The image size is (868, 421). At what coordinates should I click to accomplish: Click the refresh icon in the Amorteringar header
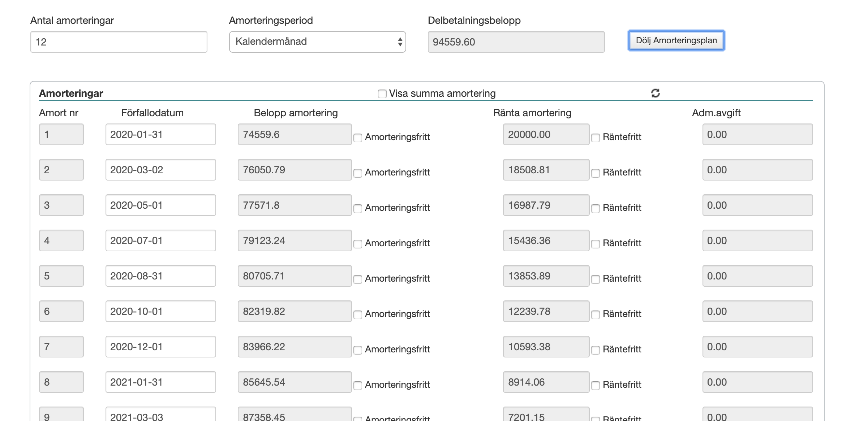click(655, 93)
